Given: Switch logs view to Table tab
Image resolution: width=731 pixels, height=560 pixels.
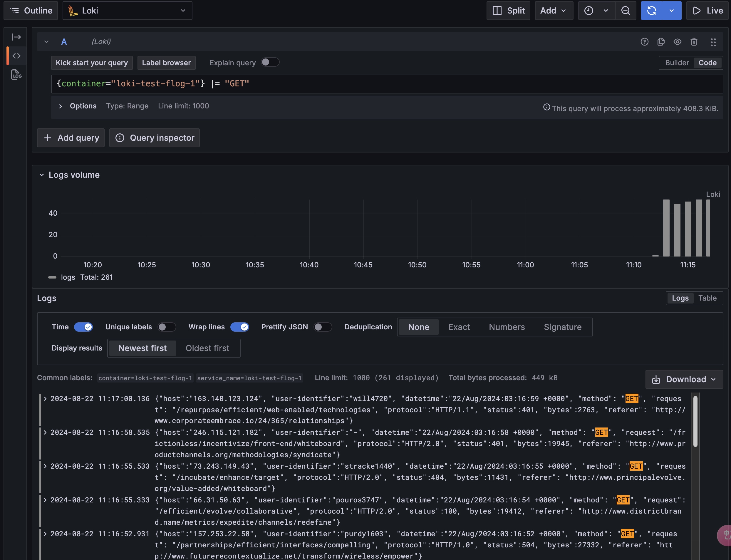Looking at the screenshot, I should [707, 298].
